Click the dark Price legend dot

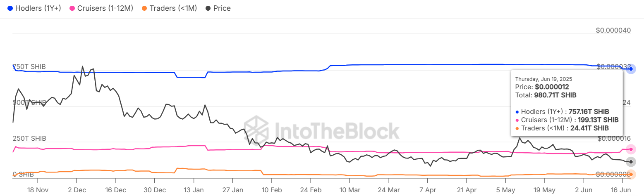tap(208, 8)
